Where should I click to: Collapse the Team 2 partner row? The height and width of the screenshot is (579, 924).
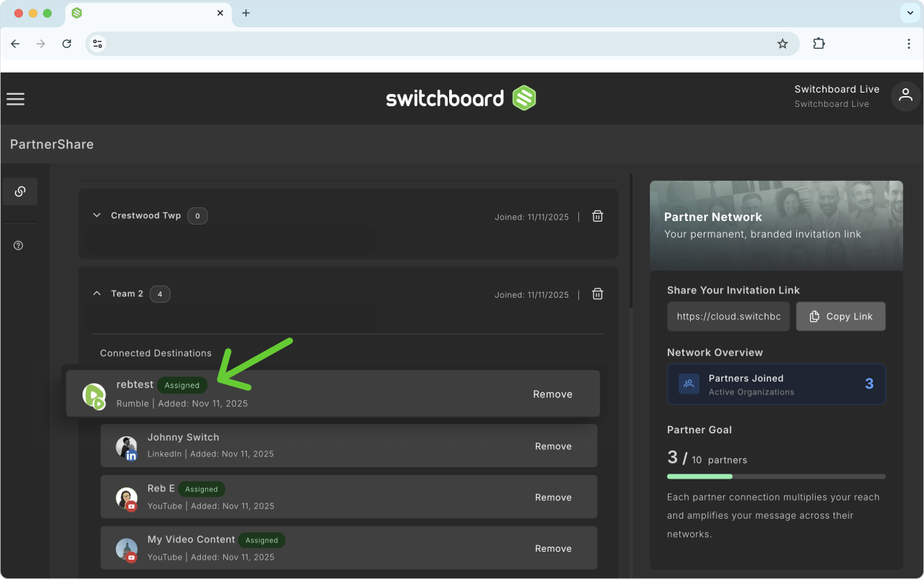point(97,294)
